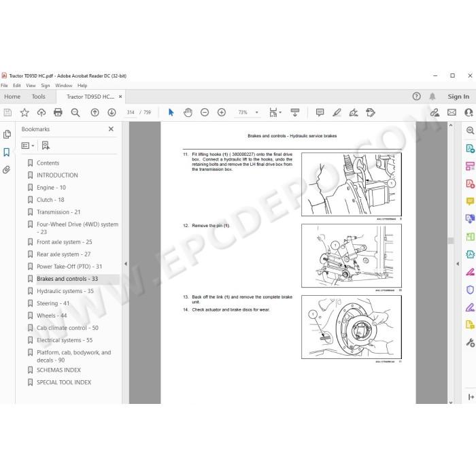
Task: Activate the hand pan tool
Action: tap(188, 113)
